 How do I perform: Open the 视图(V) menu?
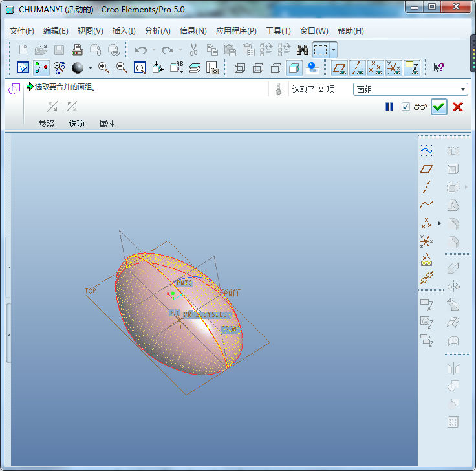click(90, 31)
